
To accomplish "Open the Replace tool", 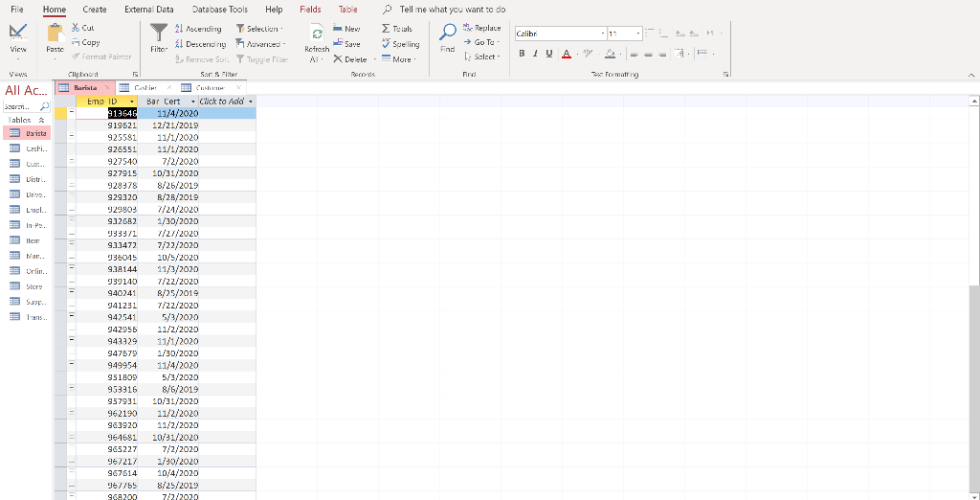I will click(x=482, y=28).
